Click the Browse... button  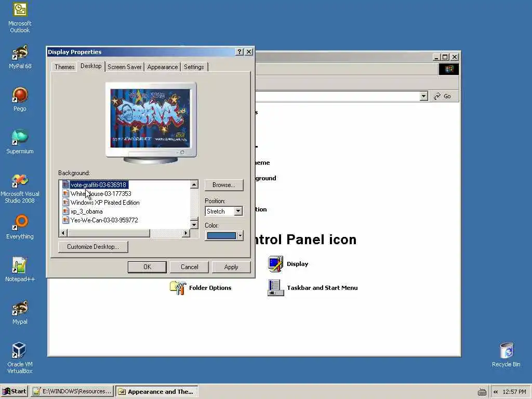(x=224, y=185)
